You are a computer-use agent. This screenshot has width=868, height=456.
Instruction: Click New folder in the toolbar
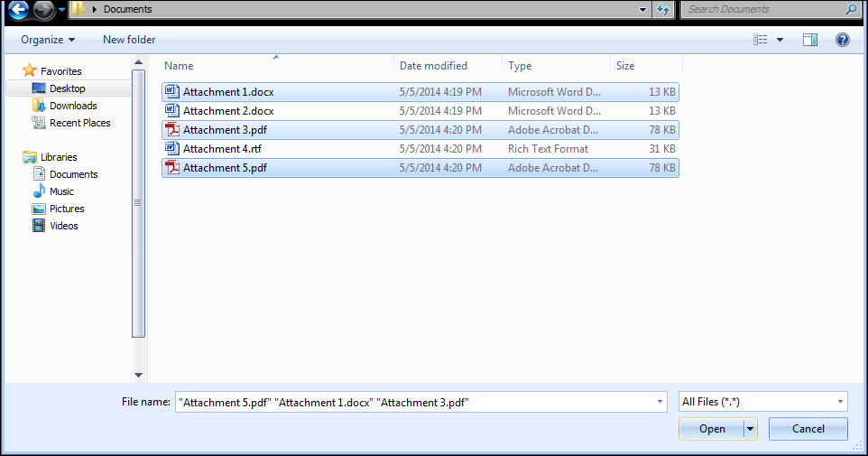click(x=129, y=40)
